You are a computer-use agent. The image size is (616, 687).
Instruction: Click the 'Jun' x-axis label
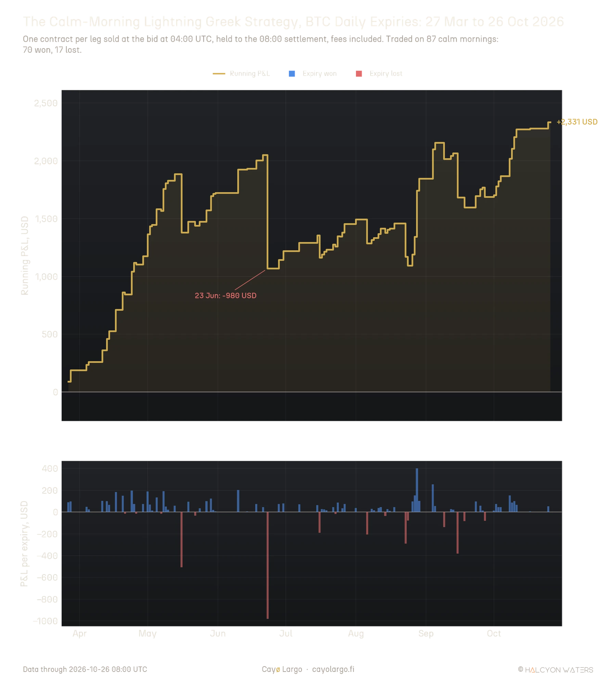(x=218, y=634)
